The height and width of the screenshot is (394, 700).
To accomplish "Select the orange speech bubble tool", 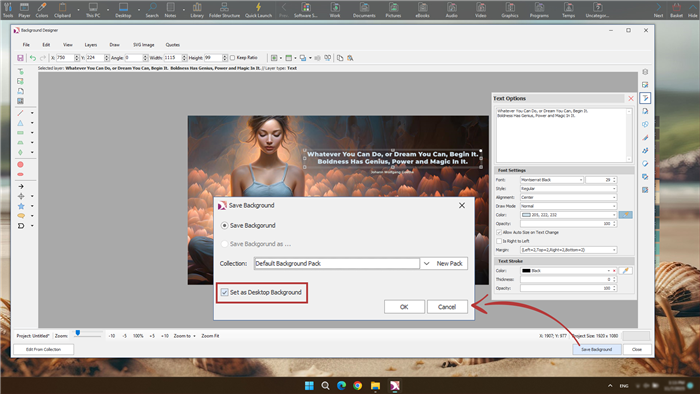I will point(21,216).
